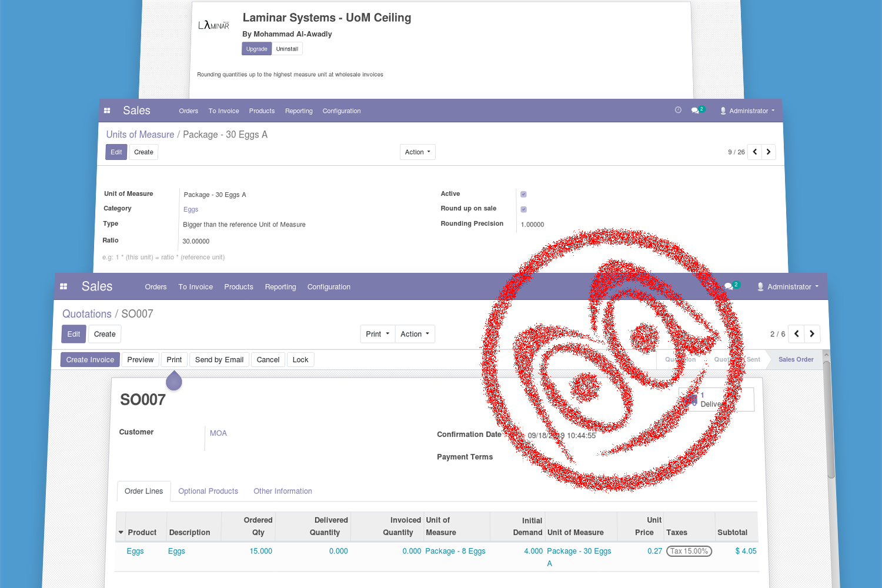Click the clock activities icon in the navbar
The image size is (882, 588).
[x=678, y=110]
